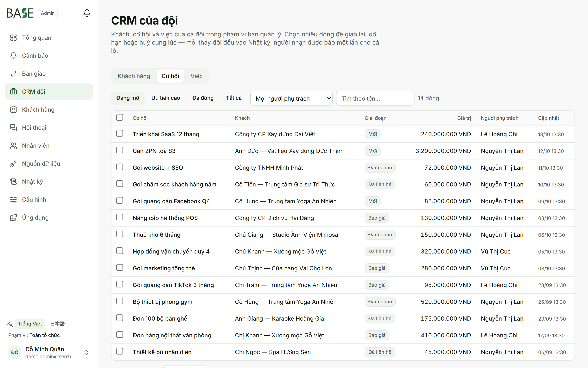Click the ĐQ user avatar

pyautogui.click(x=14, y=352)
